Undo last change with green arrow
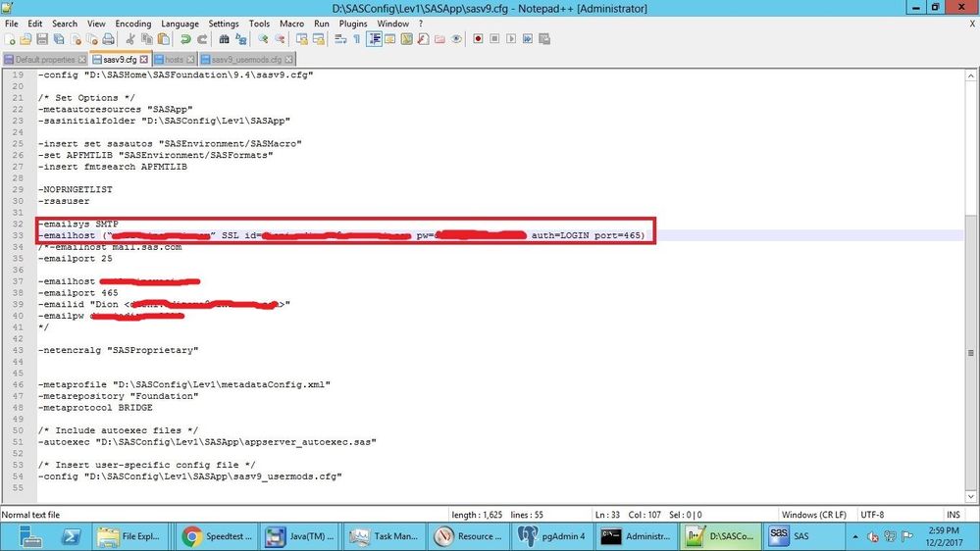The image size is (980, 551). pos(185,39)
